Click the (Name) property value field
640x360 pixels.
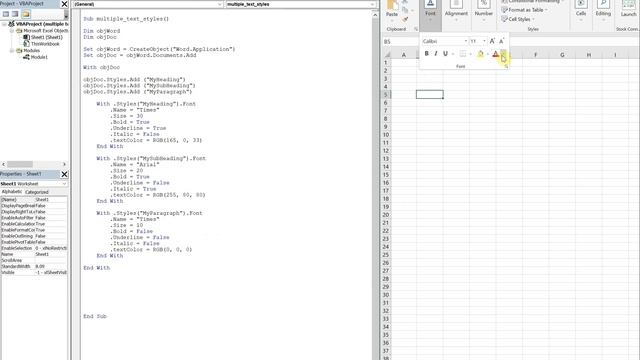point(51,200)
